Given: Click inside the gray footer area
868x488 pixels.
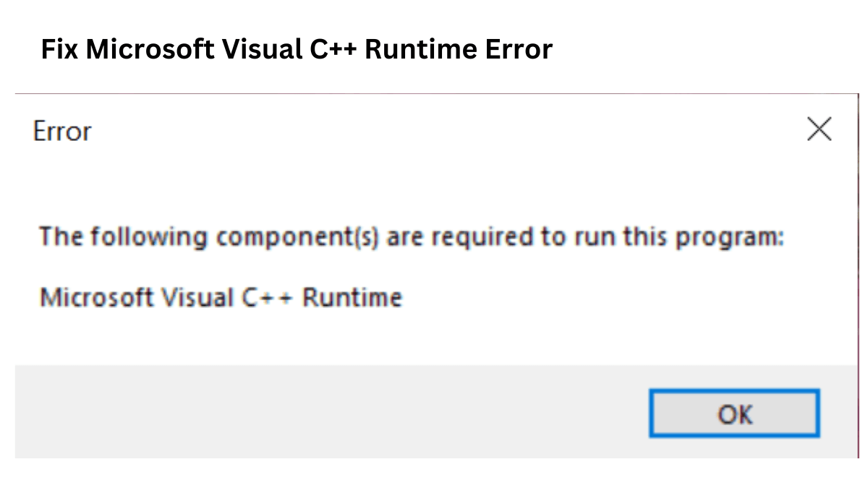Looking at the screenshot, I should click(289, 412).
